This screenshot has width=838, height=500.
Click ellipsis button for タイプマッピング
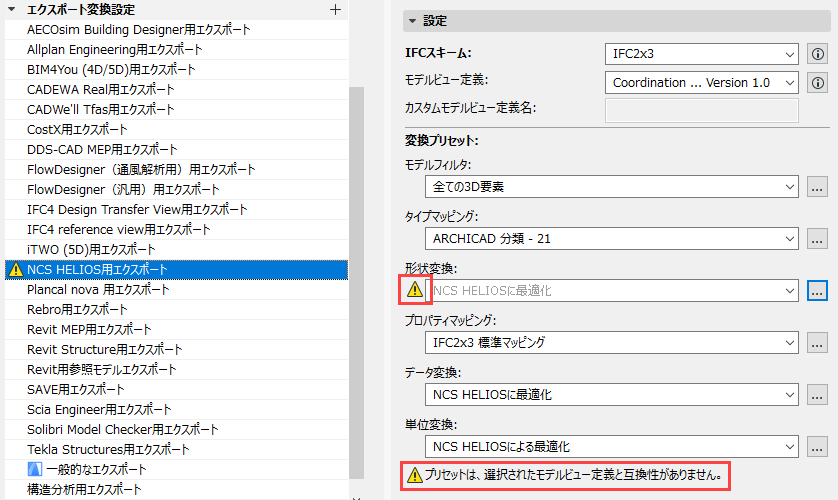click(817, 239)
